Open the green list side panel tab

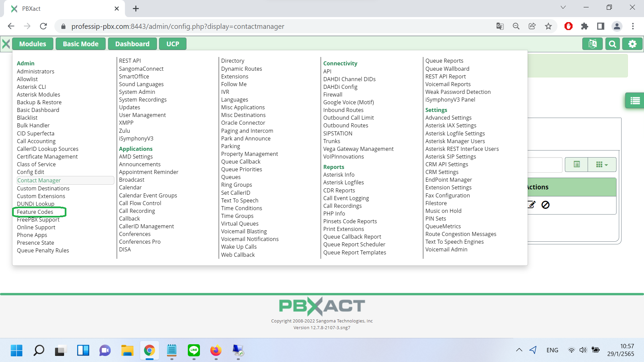click(x=635, y=101)
